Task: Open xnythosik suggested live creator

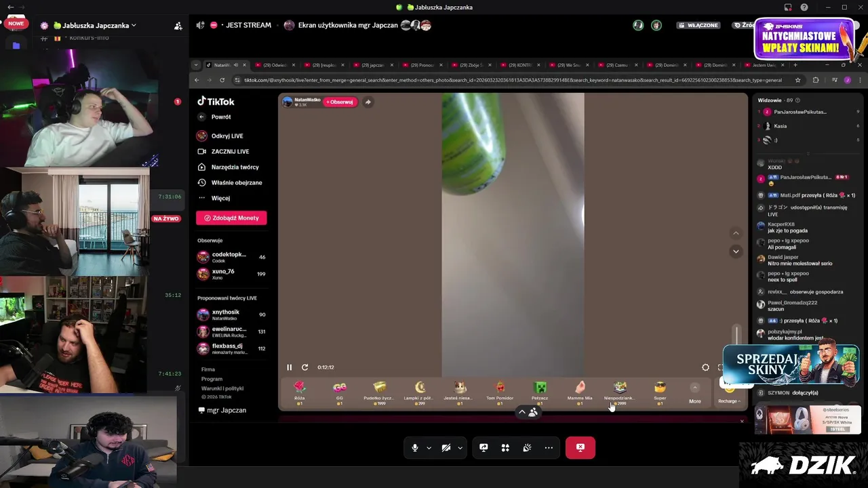Action: click(x=231, y=314)
